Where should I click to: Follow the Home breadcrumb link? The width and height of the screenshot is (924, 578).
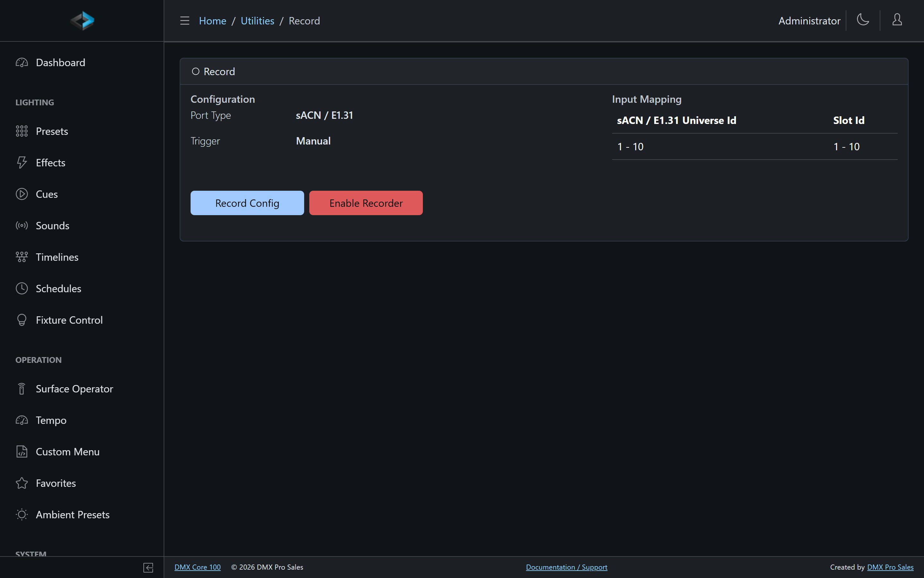[212, 21]
